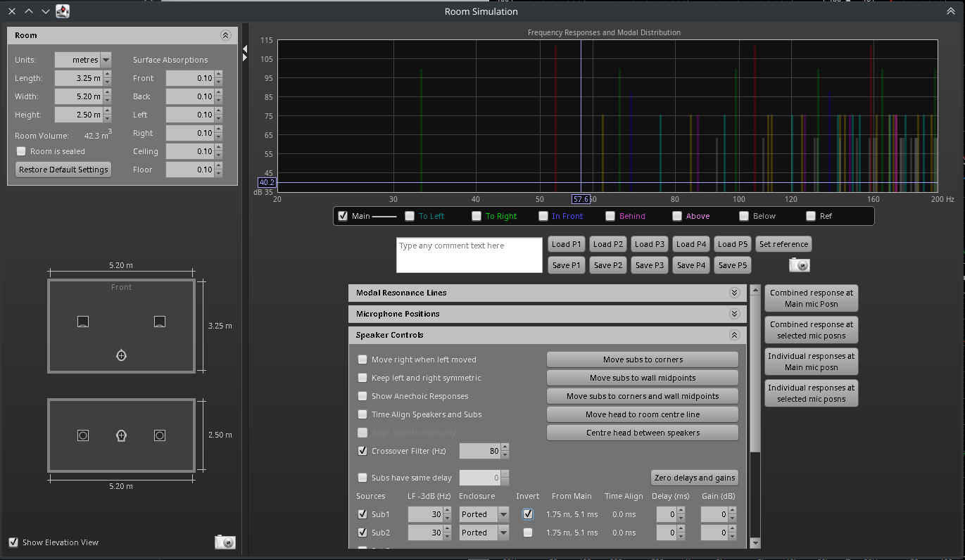Open the Sub1 Enclosure dropdown
The image size is (965, 560).
tap(503, 514)
